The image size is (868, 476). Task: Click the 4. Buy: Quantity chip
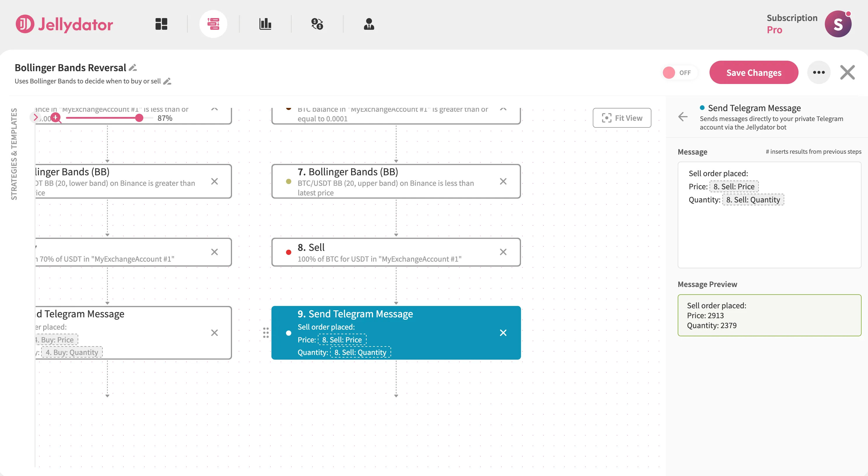72,352
